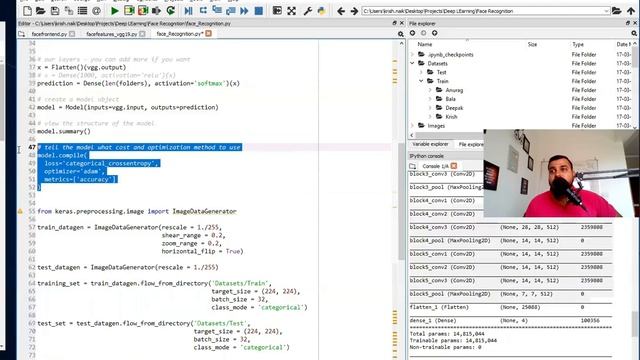Expand Anurag folder
This screenshot has height=360, width=640.
pyautogui.click(x=430, y=90)
